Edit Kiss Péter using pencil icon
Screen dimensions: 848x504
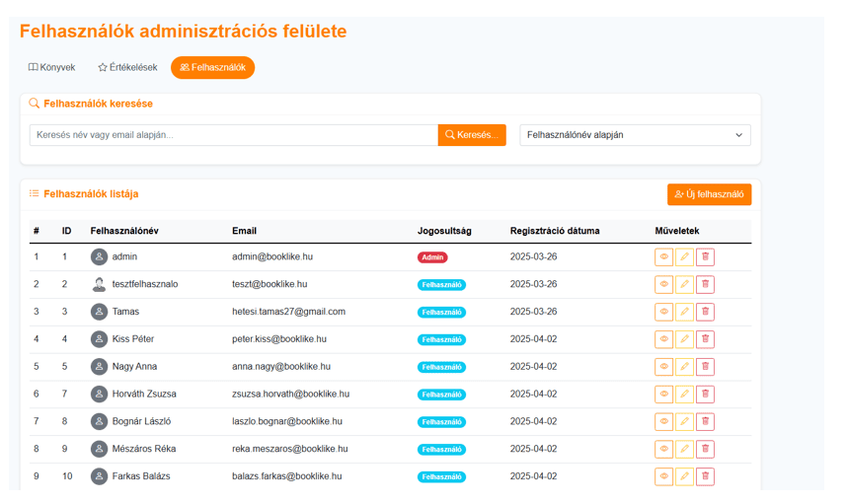tap(684, 339)
